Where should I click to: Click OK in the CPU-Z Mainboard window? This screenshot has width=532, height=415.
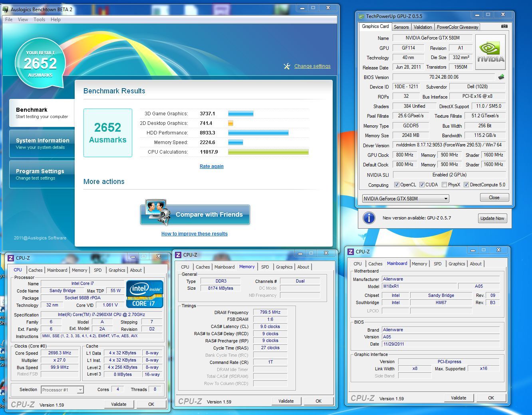click(491, 398)
